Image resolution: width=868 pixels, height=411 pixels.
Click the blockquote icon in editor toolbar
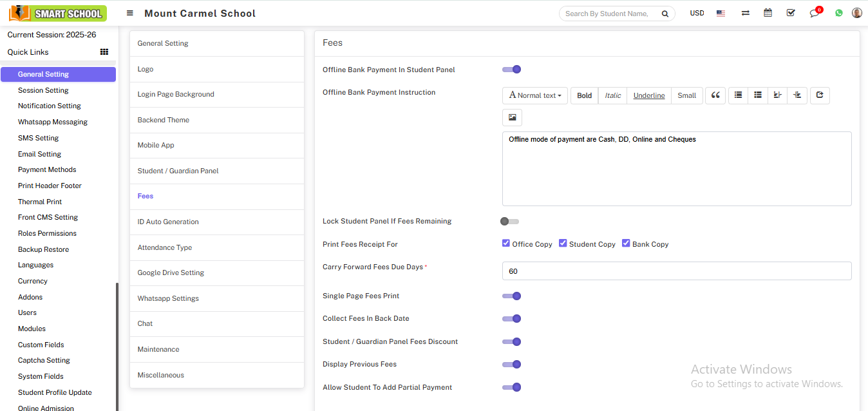click(715, 95)
